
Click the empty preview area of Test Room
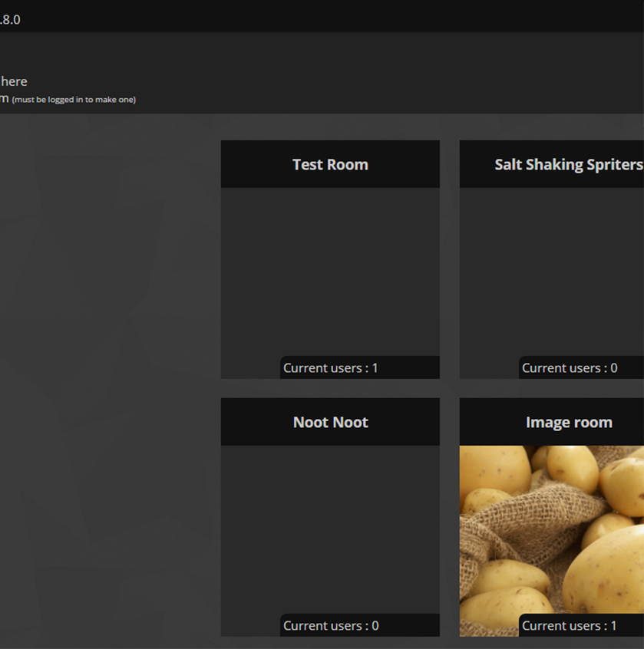point(330,270)
